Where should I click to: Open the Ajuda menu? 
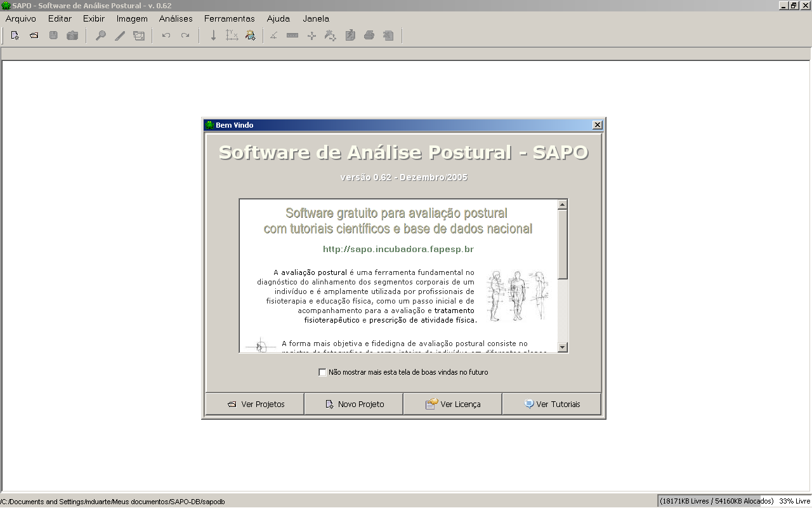(x=278, y=18)
